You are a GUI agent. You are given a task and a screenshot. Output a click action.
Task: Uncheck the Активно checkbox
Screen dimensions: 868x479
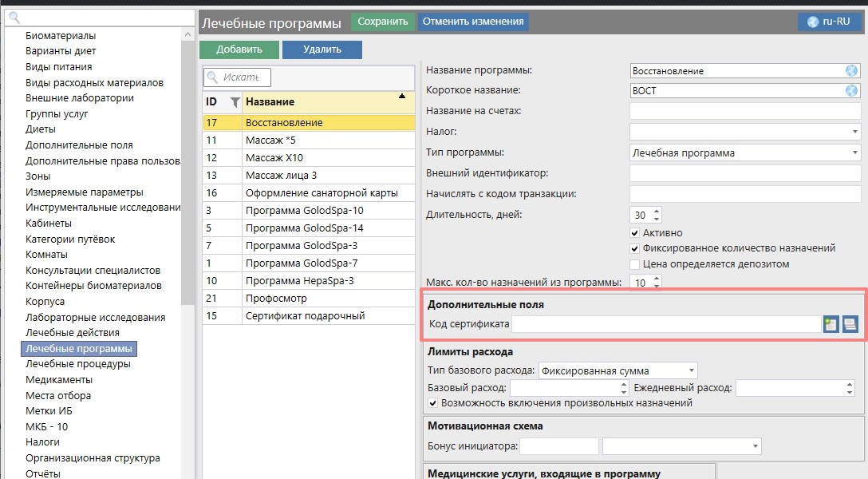tap(635, 233)
